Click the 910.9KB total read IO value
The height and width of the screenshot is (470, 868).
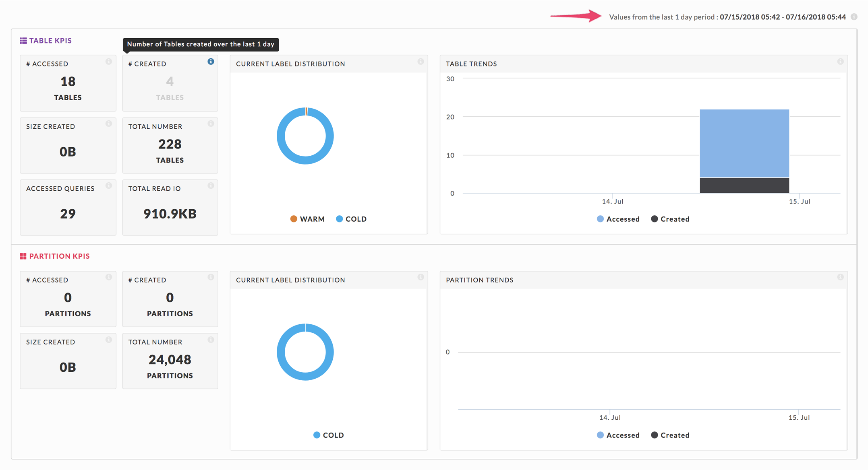(170, 214)
